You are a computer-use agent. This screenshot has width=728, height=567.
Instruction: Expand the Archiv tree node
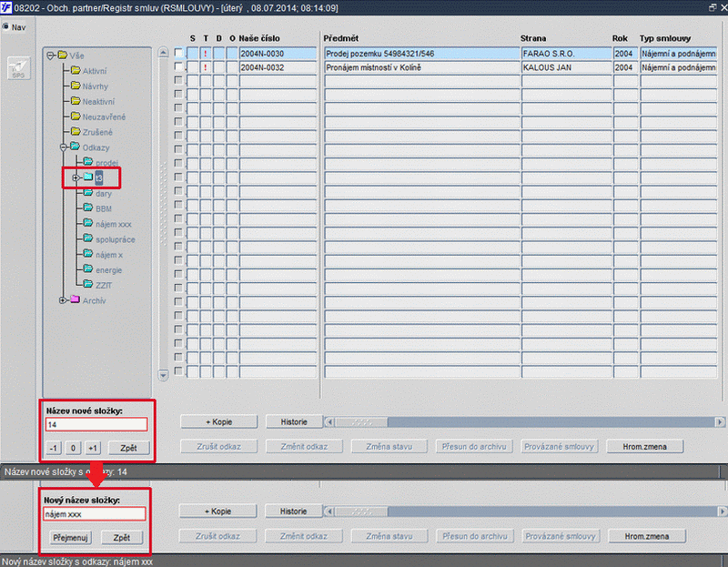click(63, 300)
